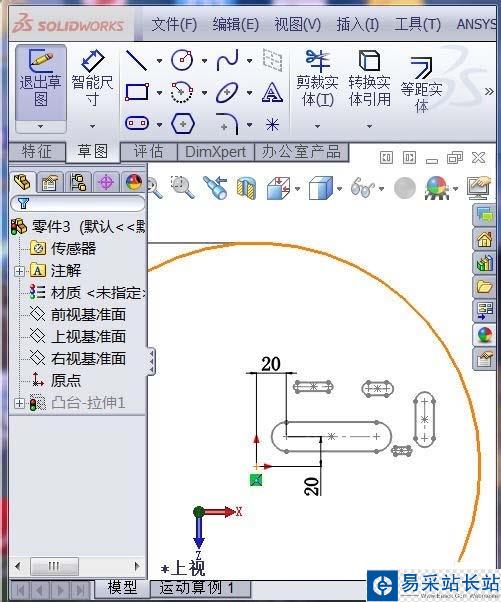Viewport: 501px width, 602px height.
Task: Select the Straight Slot tool
Action: point(137,123)
